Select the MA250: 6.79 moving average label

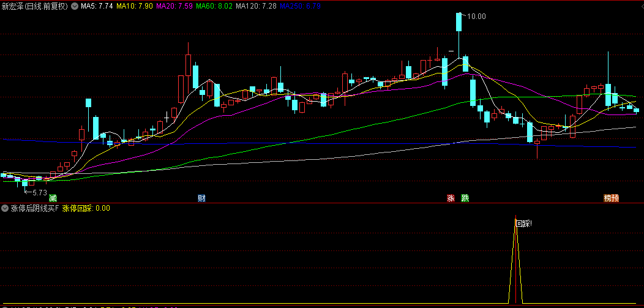300,6
